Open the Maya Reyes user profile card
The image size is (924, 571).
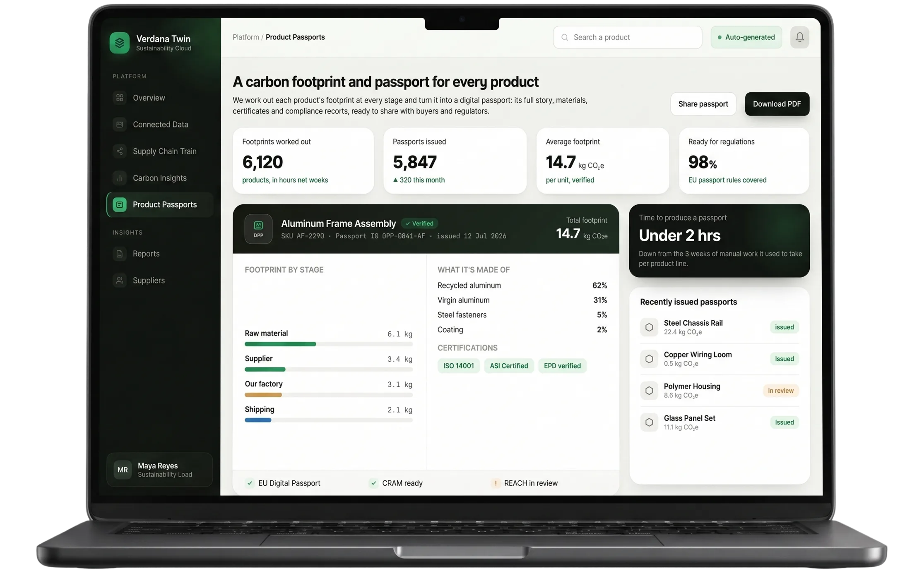[159, 470]
